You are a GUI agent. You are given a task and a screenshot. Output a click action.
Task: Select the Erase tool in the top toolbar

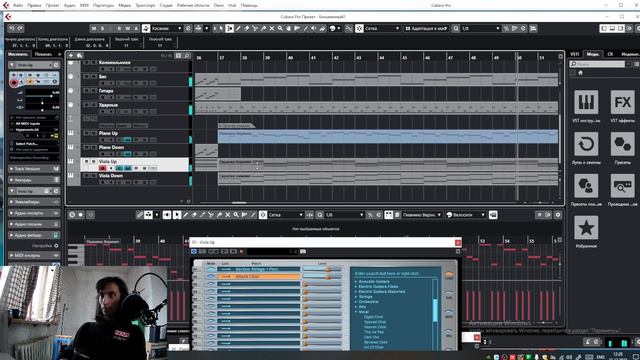[247, 28]
